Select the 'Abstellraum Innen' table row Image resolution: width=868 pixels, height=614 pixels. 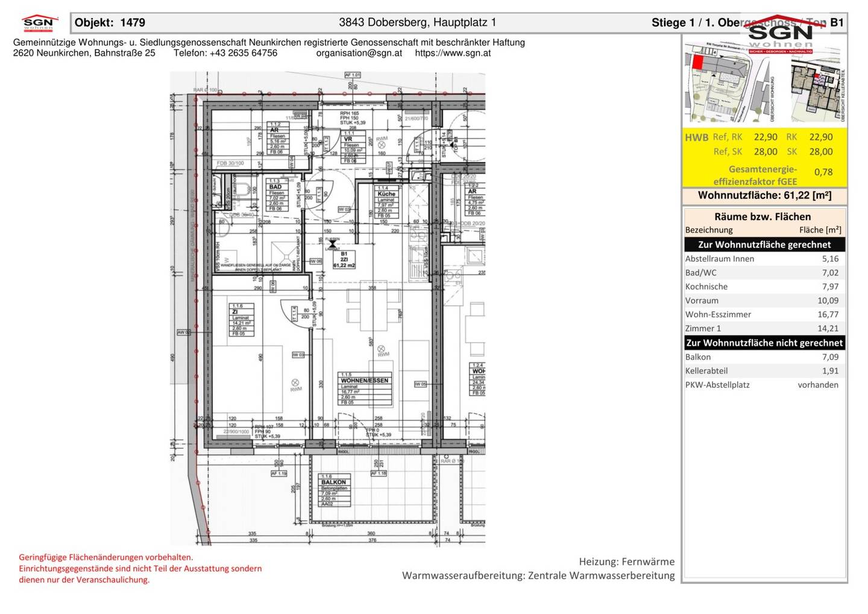tap(764, 259)
